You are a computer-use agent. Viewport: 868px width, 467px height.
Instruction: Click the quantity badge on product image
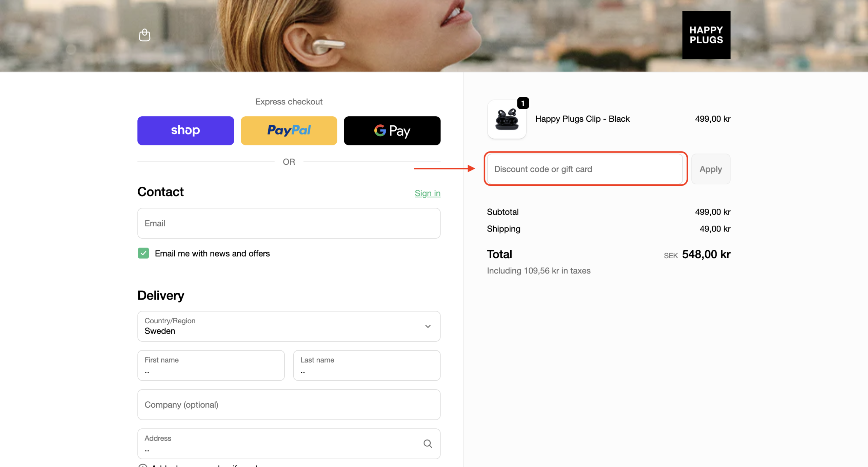523,103
